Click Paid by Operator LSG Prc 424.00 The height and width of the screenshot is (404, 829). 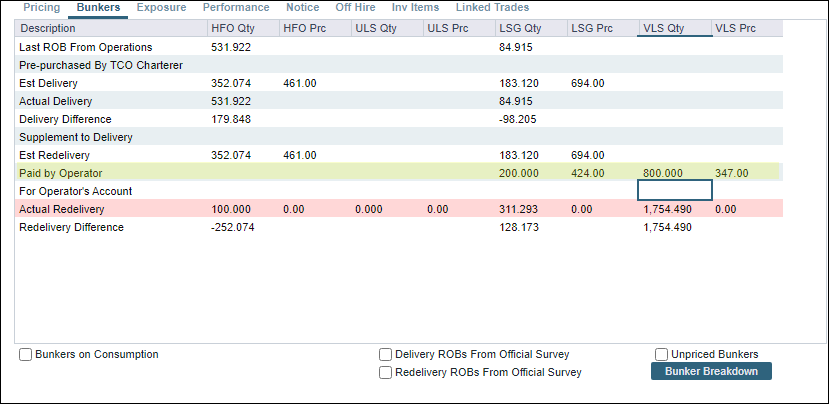(x=587, y=173)
